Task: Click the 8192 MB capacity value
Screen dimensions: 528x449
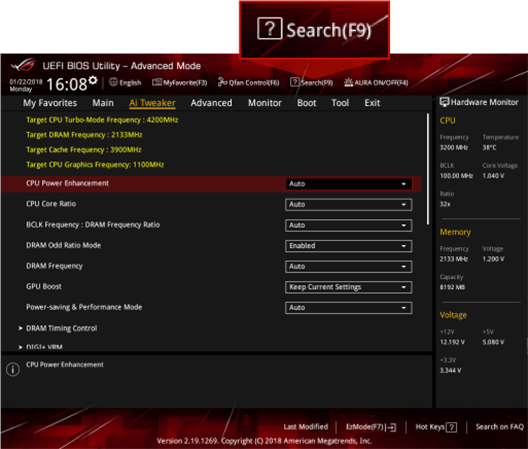Action: (452, 287)
